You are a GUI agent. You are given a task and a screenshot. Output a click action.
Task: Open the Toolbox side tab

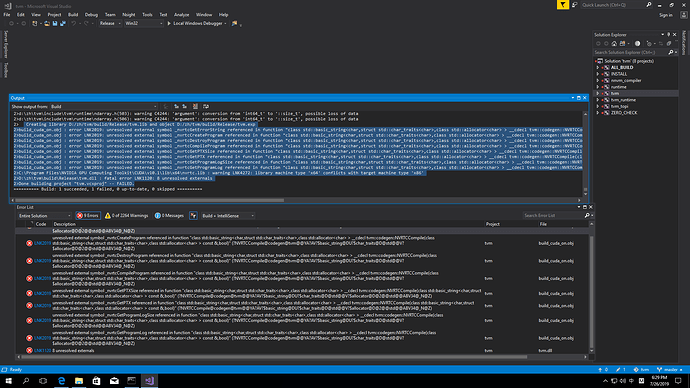[6, 70]
